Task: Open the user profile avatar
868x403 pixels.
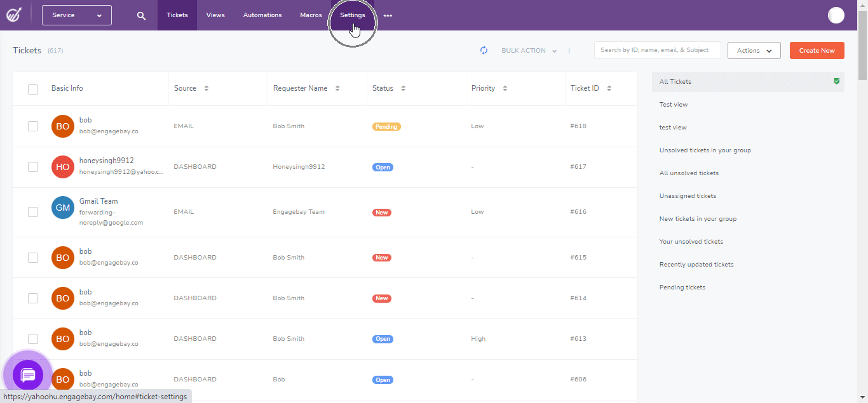Action: tap(836, 15)
